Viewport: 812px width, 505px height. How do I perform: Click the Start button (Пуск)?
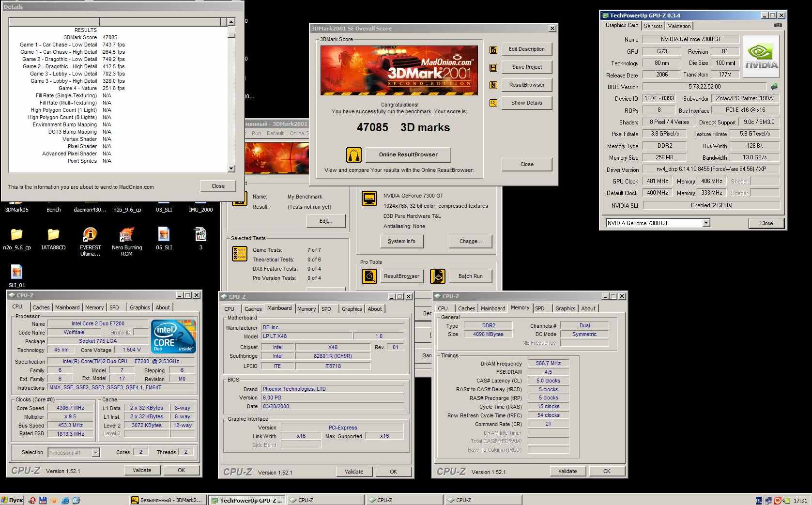[x=12, y=500]
